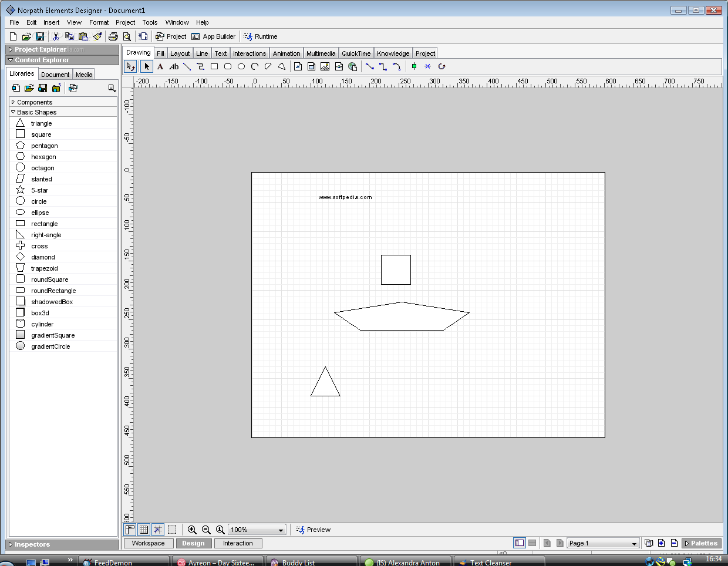This screenshot has width=728, height=566.
Task: Click the Runtime button
Action: click(261, 36)
